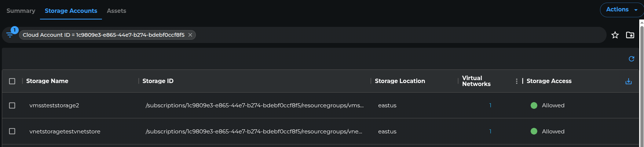Switch to the Summary tab
Screen dimensions: 644x147
[x=21, y=11]
